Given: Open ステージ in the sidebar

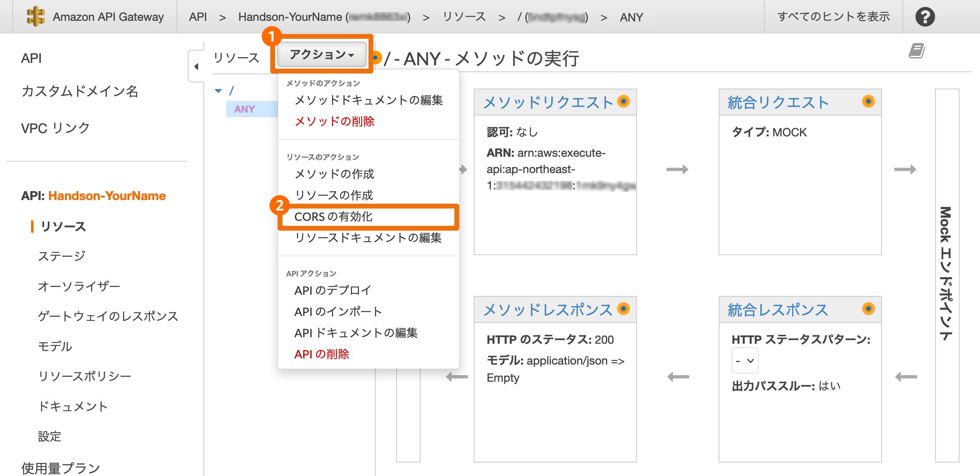Looking at the screenshot, I should (x=62, y=256).
